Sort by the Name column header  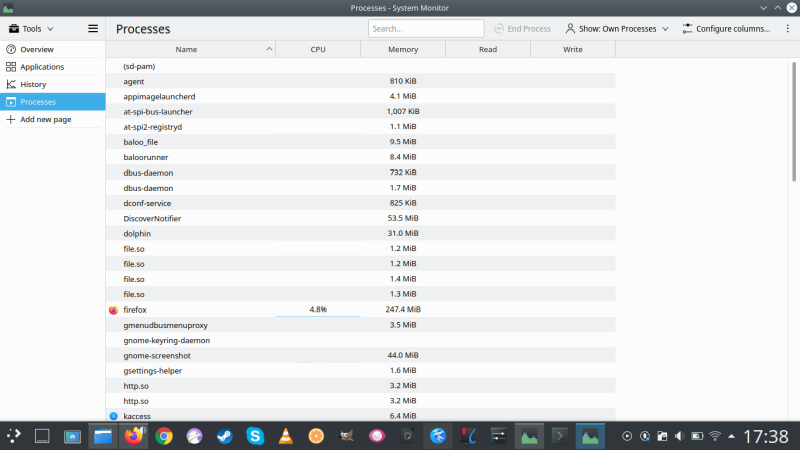(190, 49)
